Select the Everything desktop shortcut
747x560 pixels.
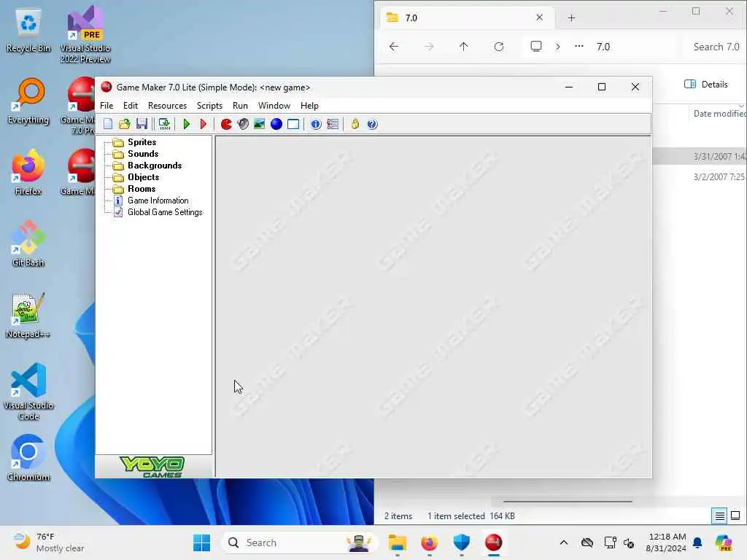click(28, 101)
